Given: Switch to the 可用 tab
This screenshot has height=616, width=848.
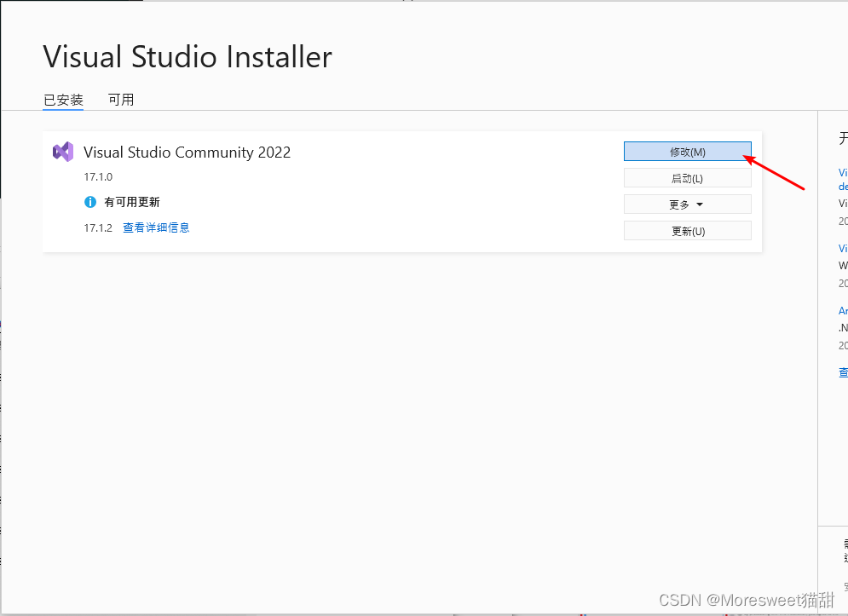Looking at the screenshot, I should pyautogui.click(x=121, y=100).
